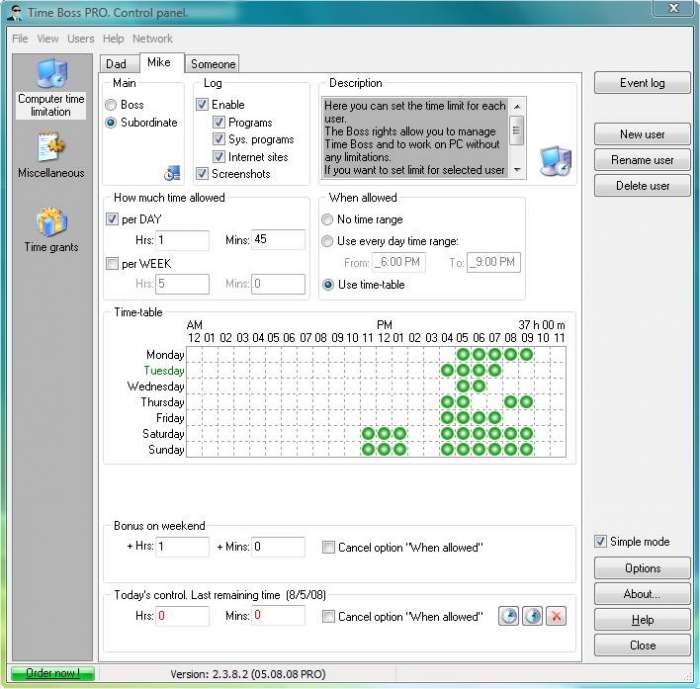Click the Help button on the right

[642, 620]
